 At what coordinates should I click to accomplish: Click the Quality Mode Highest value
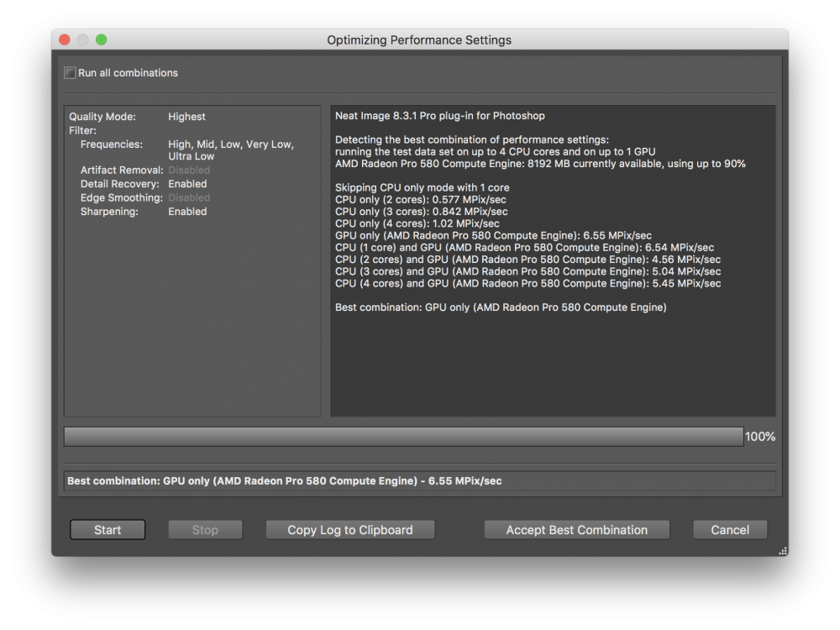point(186,117)
